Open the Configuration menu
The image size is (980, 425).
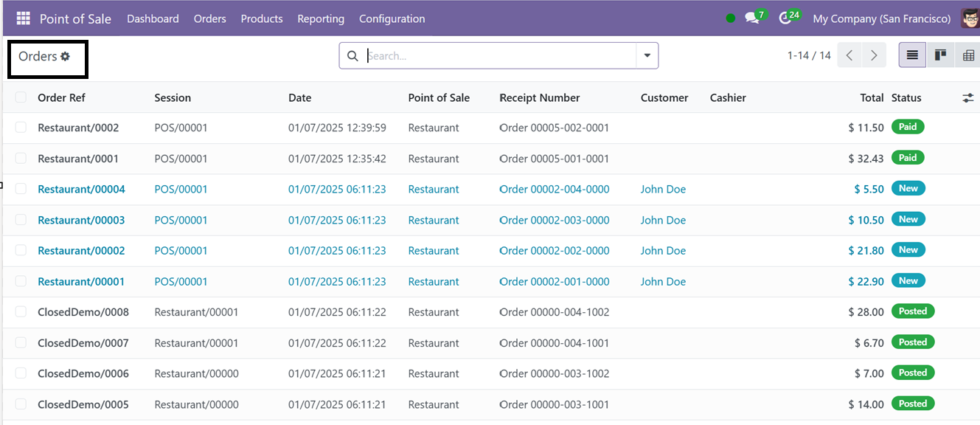(392, 18)
